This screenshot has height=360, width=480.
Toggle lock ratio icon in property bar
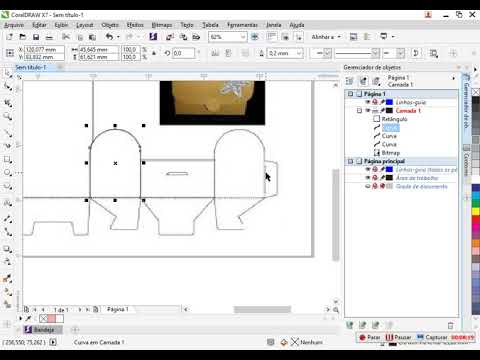click(x=154, y=53)
